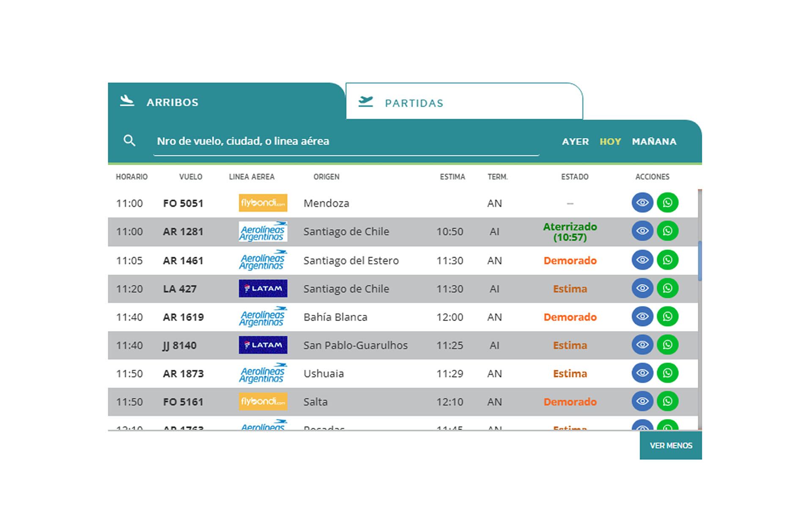
Task: Open WhatsApp alert for flight FO 5051
Action: pyautogui.click(x=667, y=203)
